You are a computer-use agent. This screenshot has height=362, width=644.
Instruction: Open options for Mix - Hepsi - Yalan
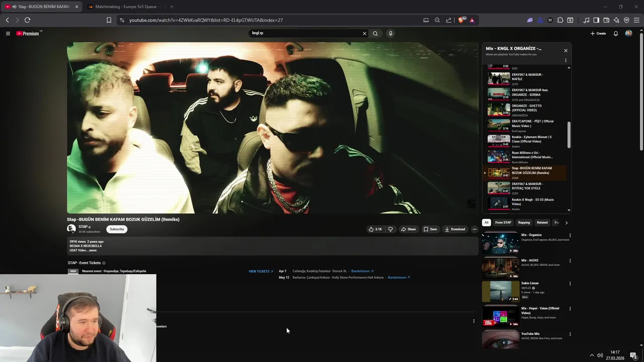pos(570,309)
